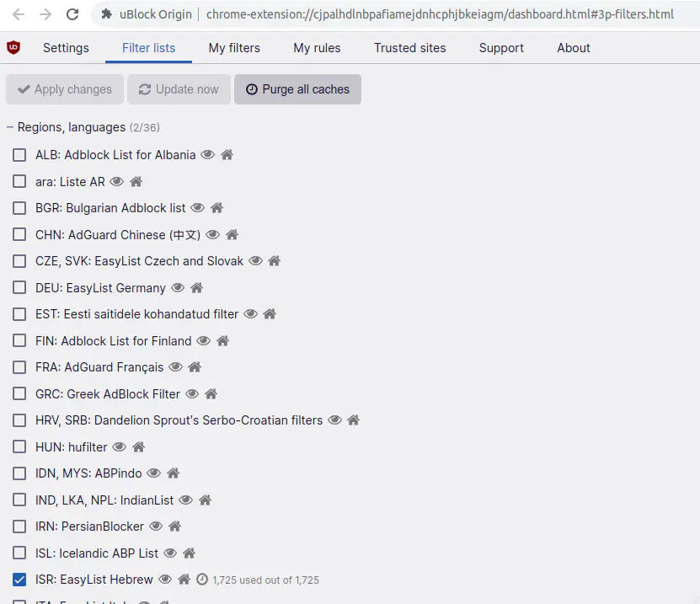
Task: Click the clock icon next to EasyList Hebrew
Action: 201,580
